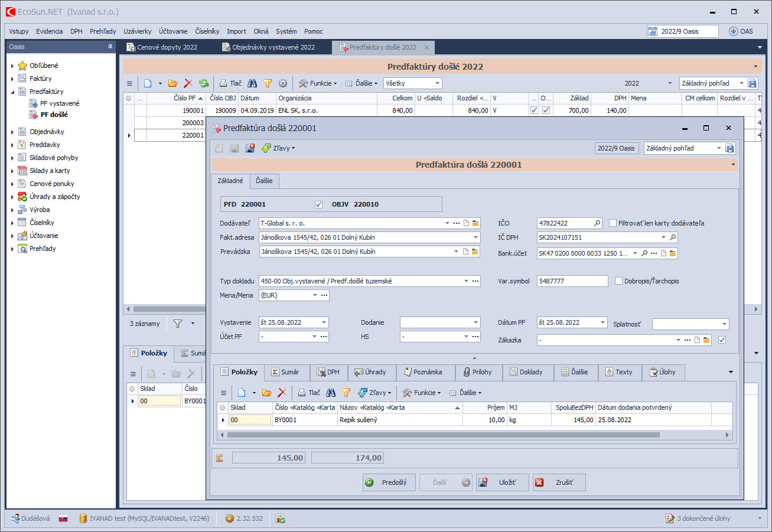Enable Filtrovať len karty dodávateľa checkbox
The height and width of the screenshot is (532, 772).
pos(613,223)
